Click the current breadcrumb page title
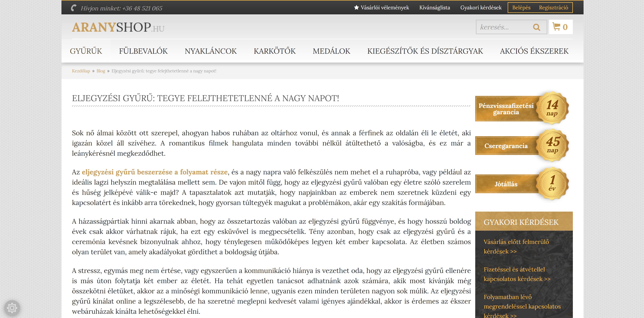This screenshot has width=644, height=318. coord(164,71)
